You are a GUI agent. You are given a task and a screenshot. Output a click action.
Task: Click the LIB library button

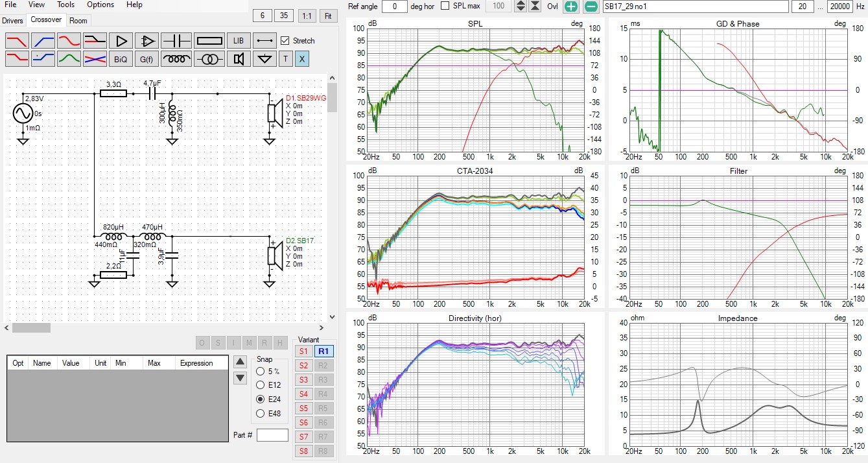[239, 40]
